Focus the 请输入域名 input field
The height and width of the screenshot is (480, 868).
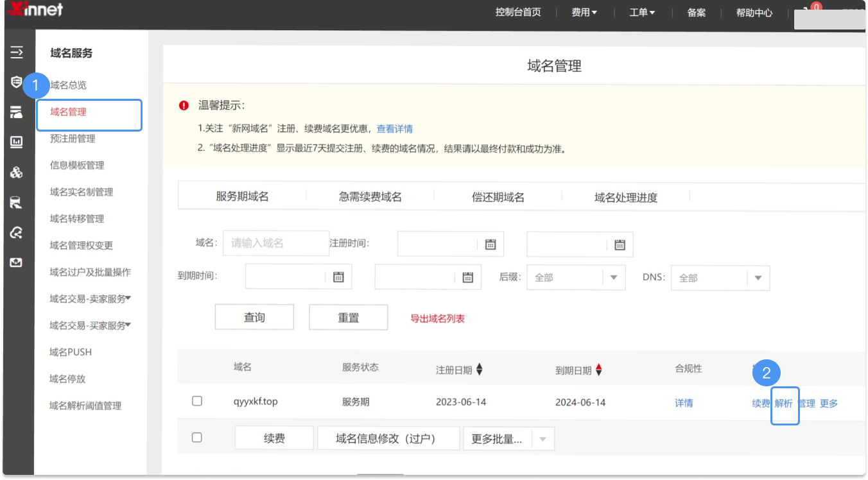(x=276, y=243)
